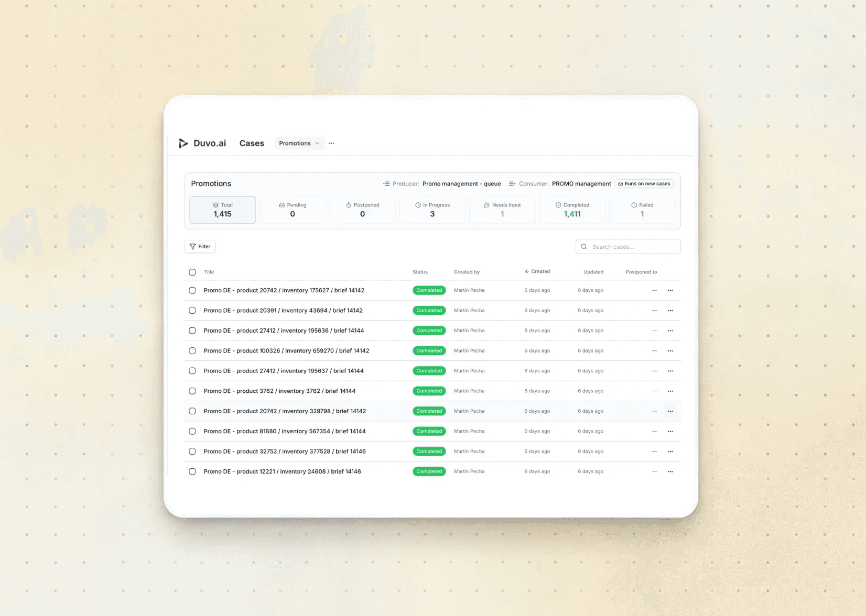Check the row for product 3762
The height and width of the screenshot is (616, 866).
(x=192, y=391)
